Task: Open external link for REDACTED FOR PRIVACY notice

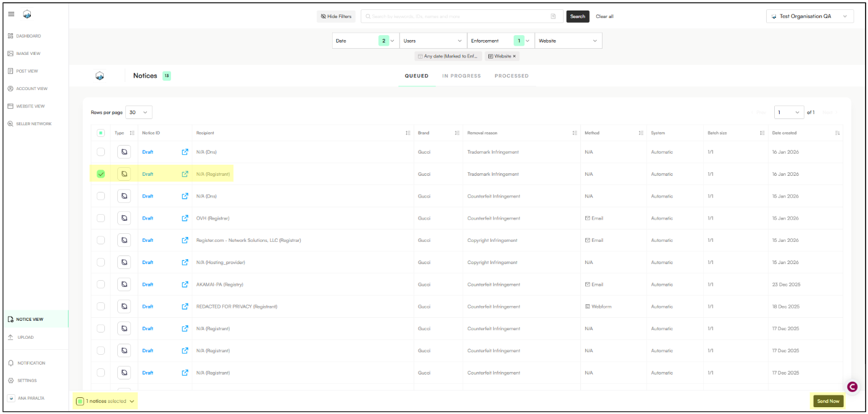Action: (x=185, y=307)
